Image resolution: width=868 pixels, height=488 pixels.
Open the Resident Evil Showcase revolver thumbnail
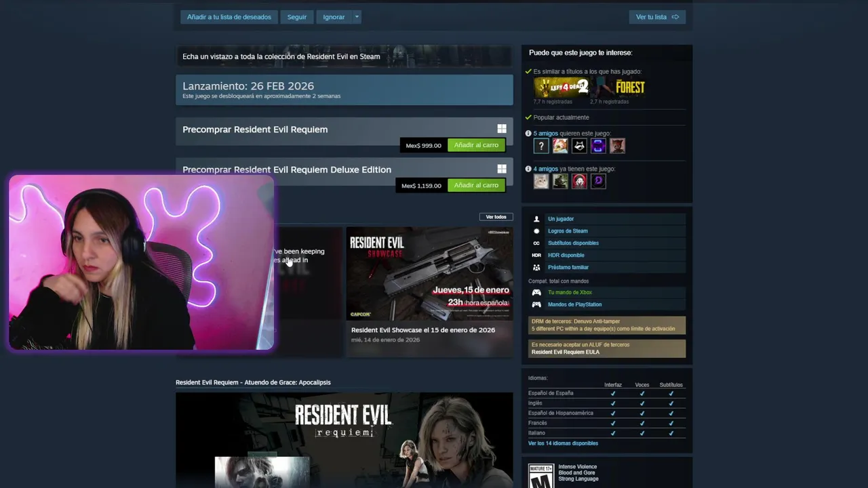coord(429,273)
